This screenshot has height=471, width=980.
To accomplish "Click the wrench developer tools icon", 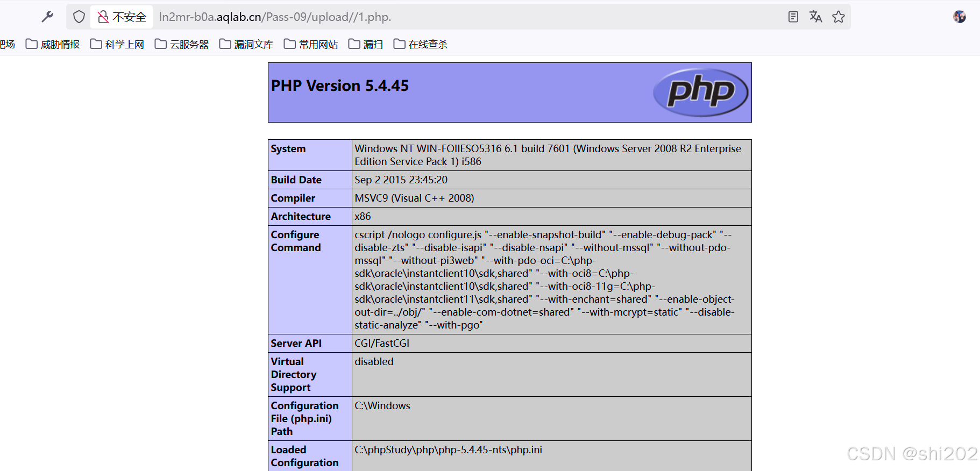I will coord(47,17).
